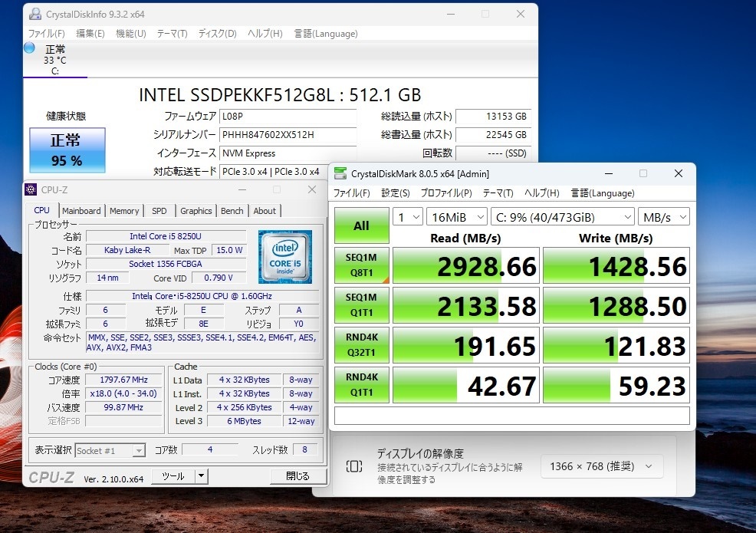The image size is (756, 533).
Task: Click the CPU name field Intel Core i5 8250U
Action: tap(166, 236)
